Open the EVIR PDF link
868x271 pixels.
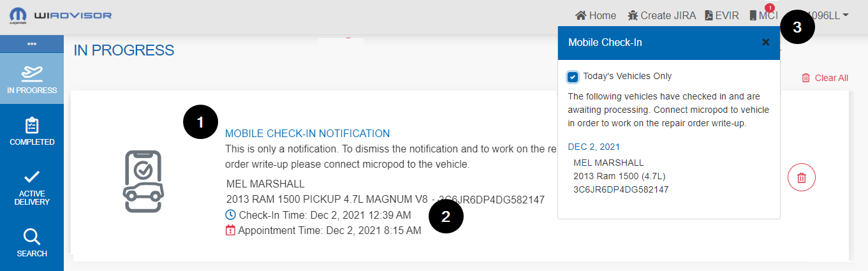[721, 15]
